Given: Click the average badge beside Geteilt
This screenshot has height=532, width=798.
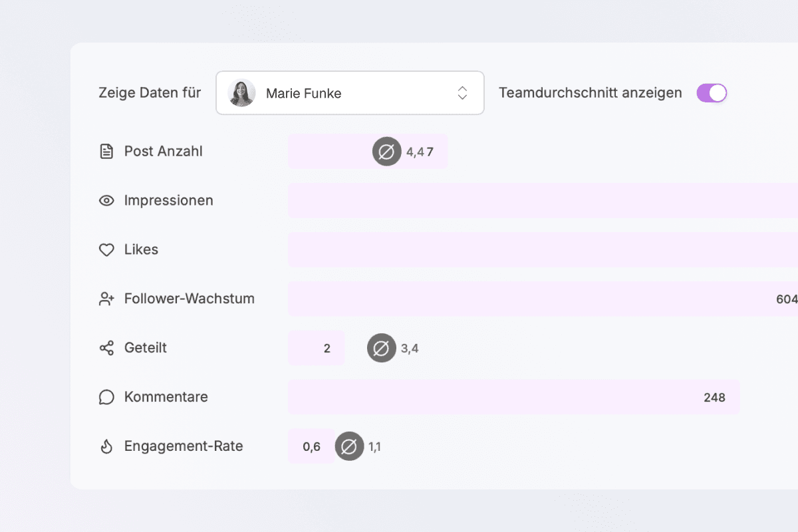Looking at the screenshot, I should point(382,348).
